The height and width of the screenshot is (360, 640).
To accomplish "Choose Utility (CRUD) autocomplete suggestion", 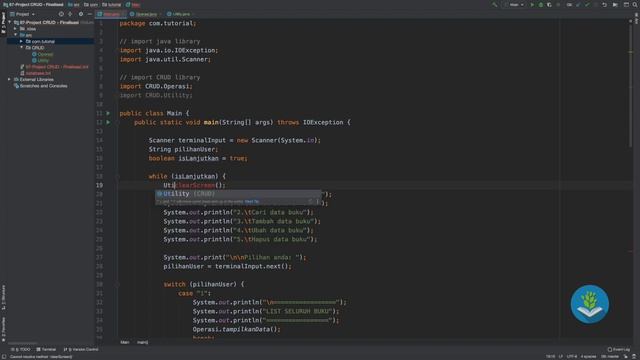I will point(238,193).
